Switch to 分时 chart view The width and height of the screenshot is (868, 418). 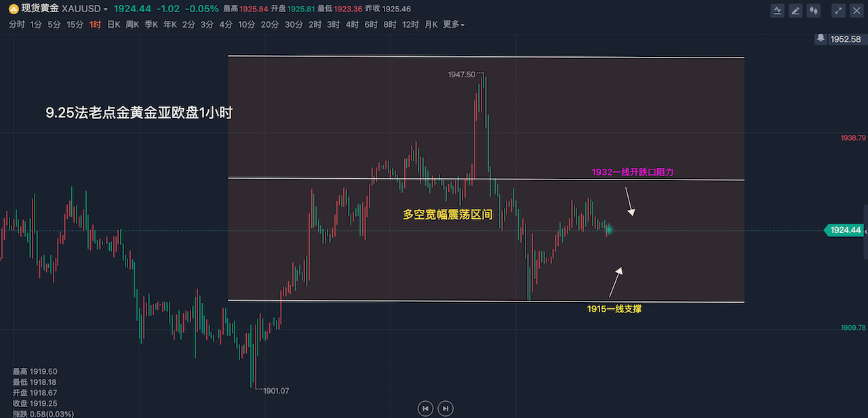16,24
